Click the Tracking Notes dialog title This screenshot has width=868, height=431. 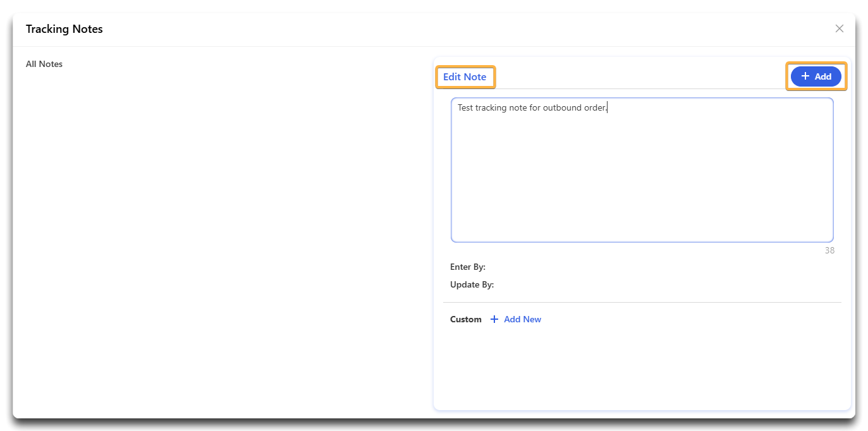pos(64,29)
